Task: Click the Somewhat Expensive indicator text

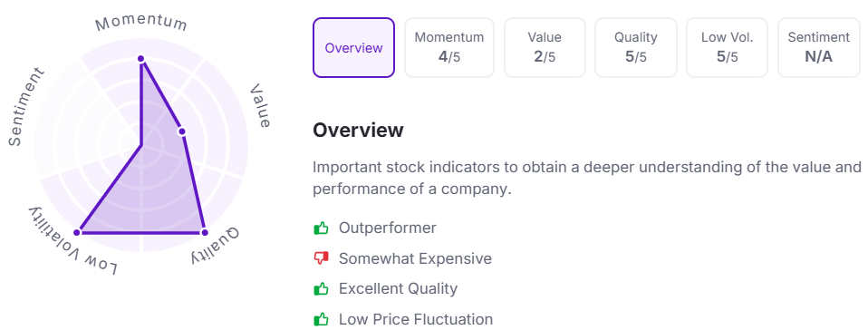Action: click(x=415, y=258)
